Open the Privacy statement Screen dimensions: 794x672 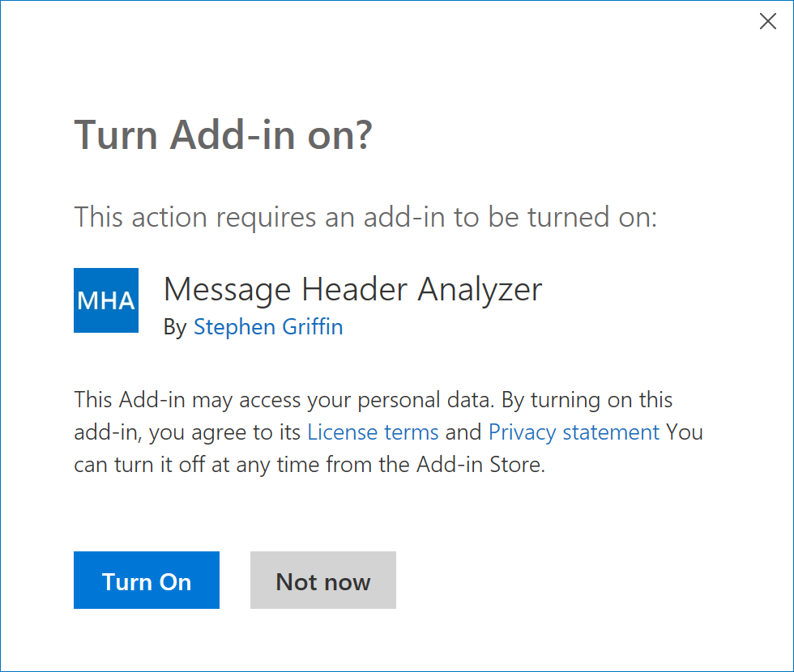click(573, 432)
